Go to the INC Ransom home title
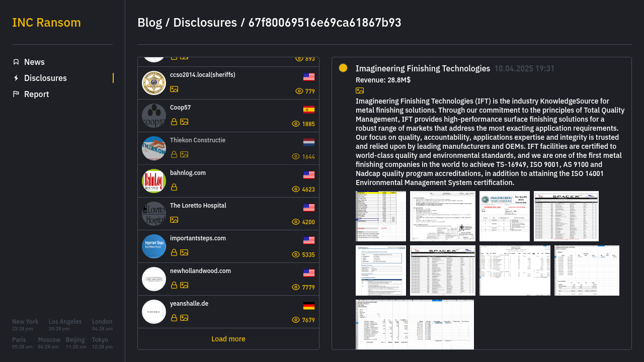Viewport: 644px width, 362px height. click(46, 23)
